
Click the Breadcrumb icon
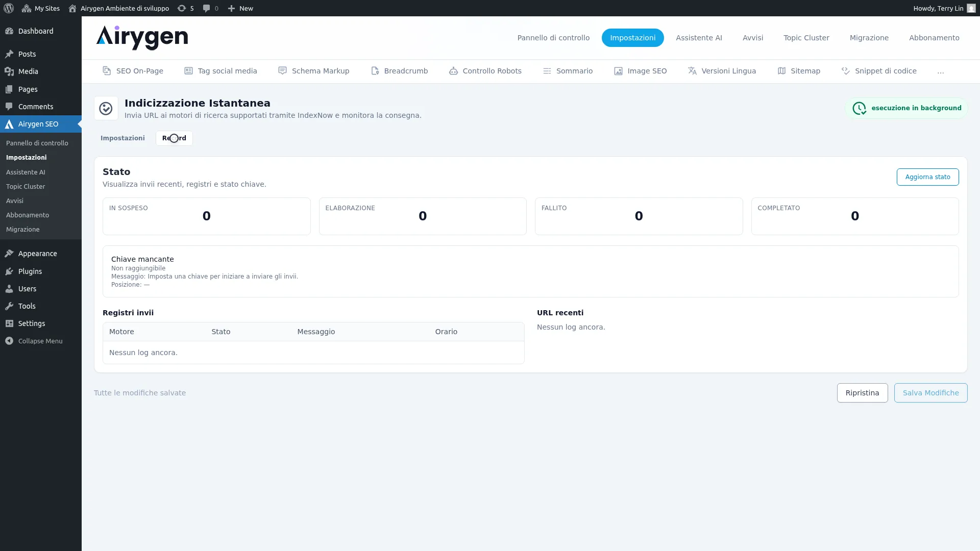click(x=375, y=71)
